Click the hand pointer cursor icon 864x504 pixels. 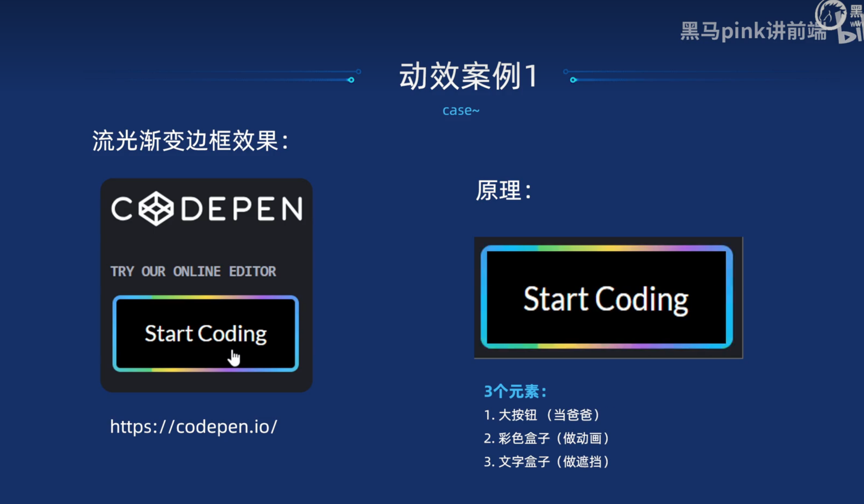pos(234,358)
